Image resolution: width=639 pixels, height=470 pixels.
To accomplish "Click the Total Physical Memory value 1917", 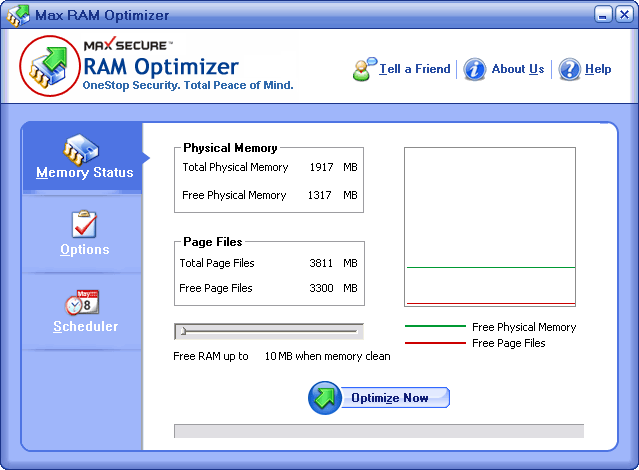I will coord(321,167).
